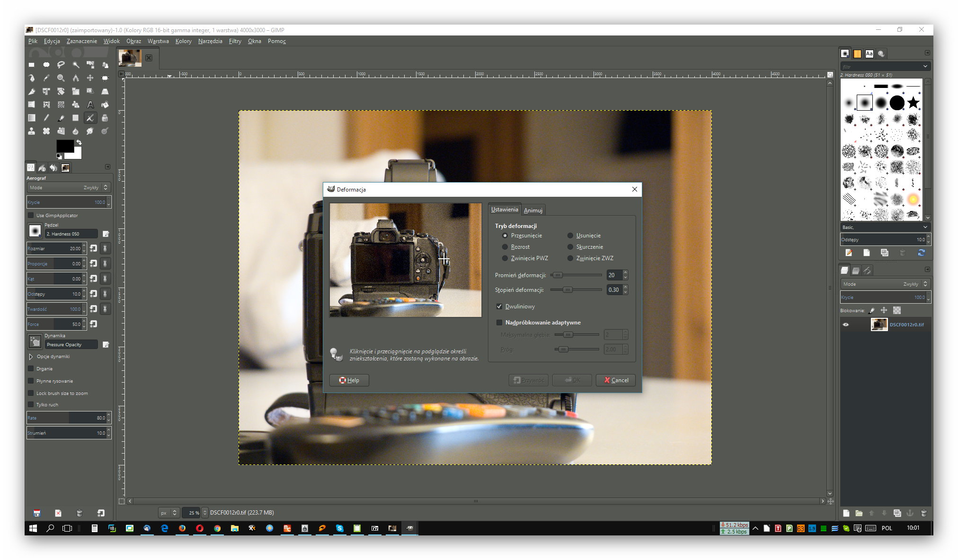Select the Heal tool

click(x=46, y=131)
